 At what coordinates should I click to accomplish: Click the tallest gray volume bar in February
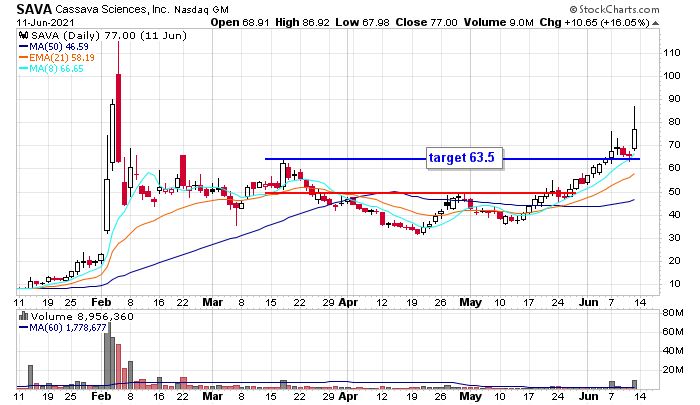point(108,355)
